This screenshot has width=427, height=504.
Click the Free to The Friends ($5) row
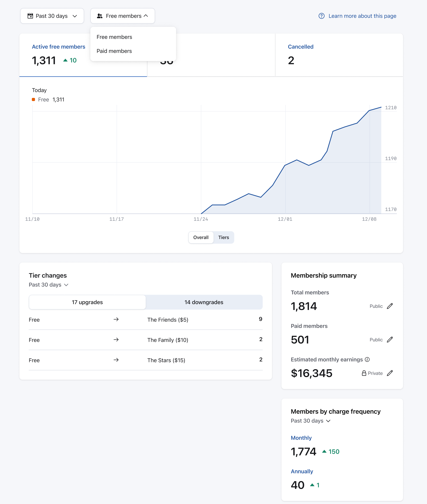click(x=145, y=320)
